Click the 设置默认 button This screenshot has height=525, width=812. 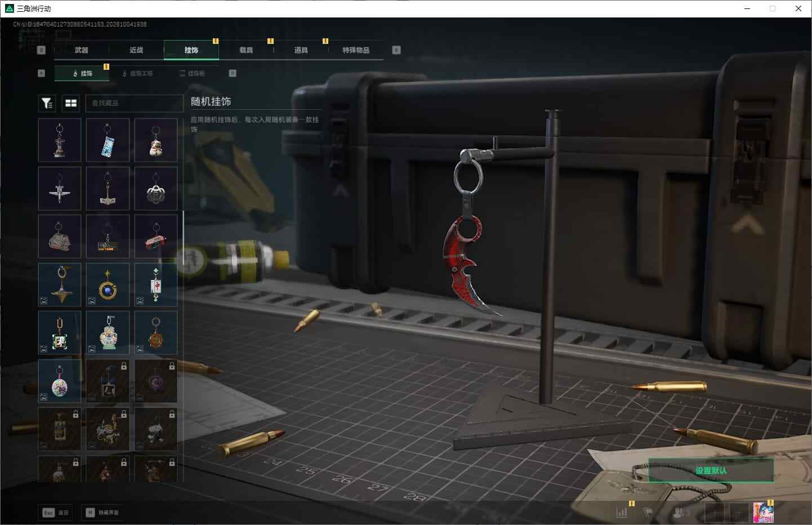coord(711,470)
